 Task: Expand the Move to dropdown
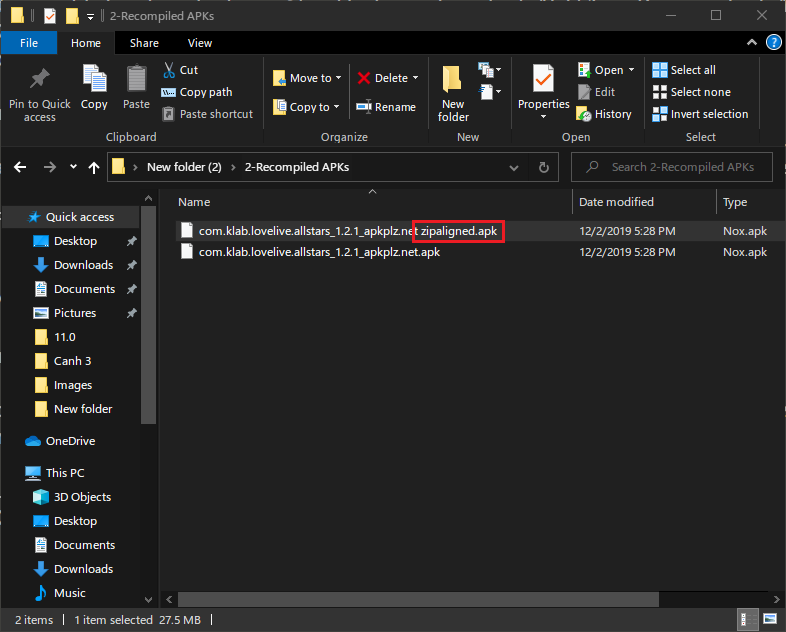coord(339,78)
